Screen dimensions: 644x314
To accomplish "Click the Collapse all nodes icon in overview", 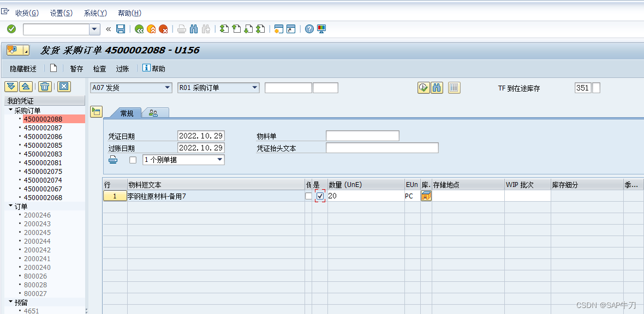I will point(26,86).
